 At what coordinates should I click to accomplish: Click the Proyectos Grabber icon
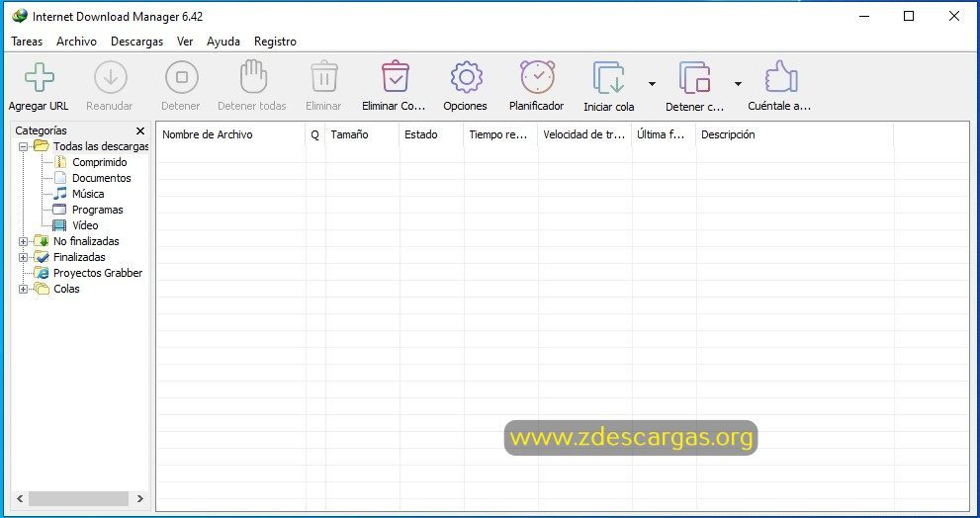pos(42,273)
